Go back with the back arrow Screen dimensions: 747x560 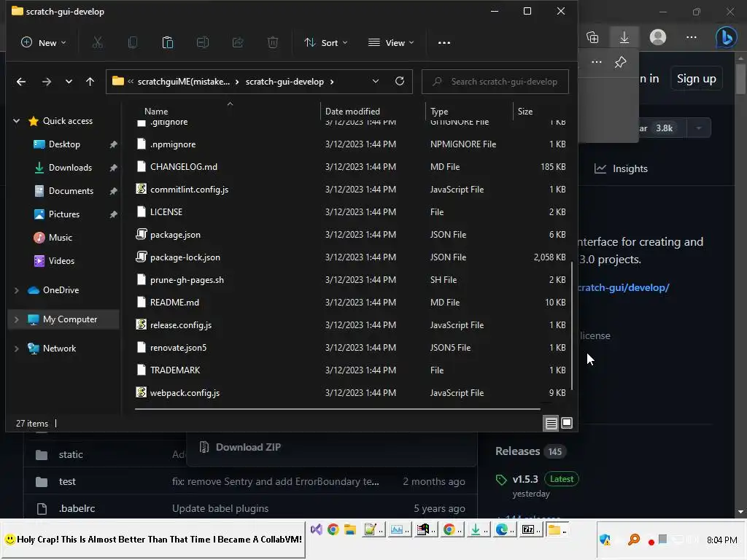(x=21, y=82)
